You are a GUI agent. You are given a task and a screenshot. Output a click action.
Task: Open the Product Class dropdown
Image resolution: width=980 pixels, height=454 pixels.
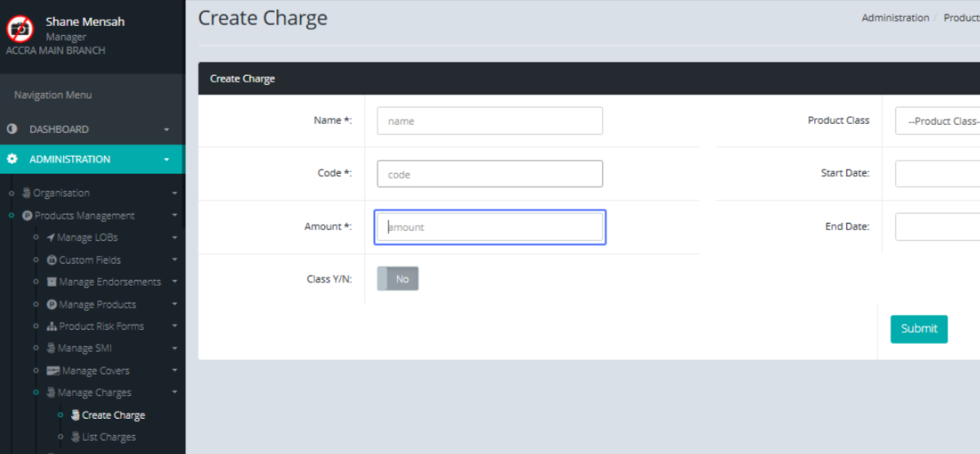[938, 121]
